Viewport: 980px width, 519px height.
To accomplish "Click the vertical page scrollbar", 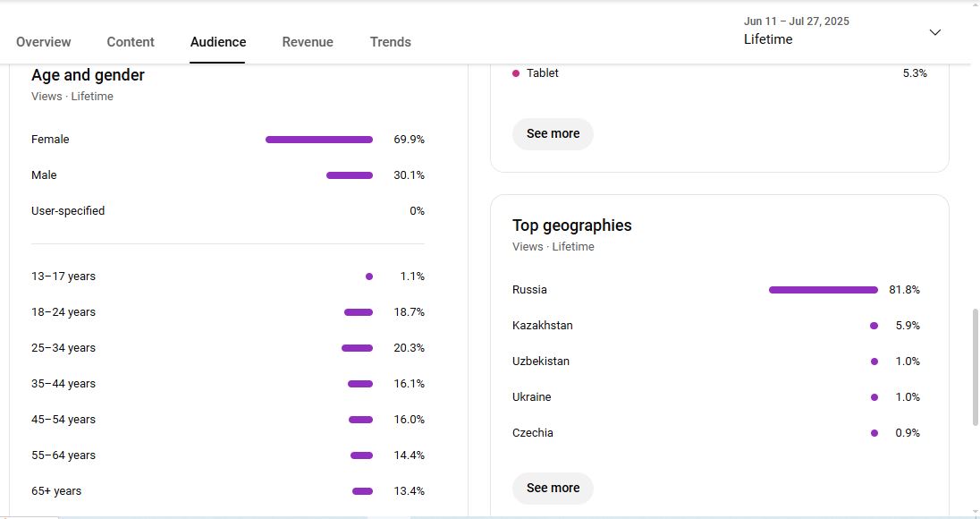I will 975,368.
